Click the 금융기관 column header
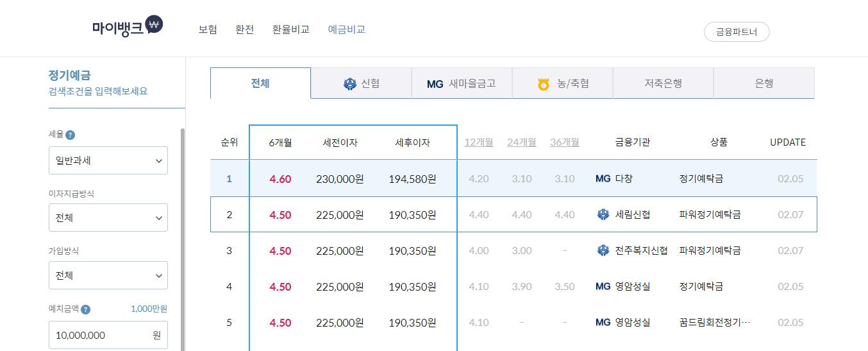868x351 pixels. 633,142
